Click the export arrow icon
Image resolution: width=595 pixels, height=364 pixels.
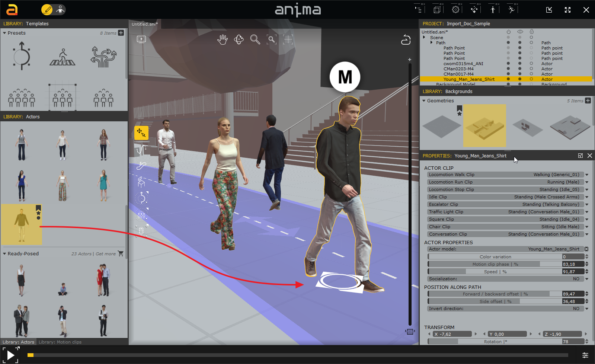point(549,10)
